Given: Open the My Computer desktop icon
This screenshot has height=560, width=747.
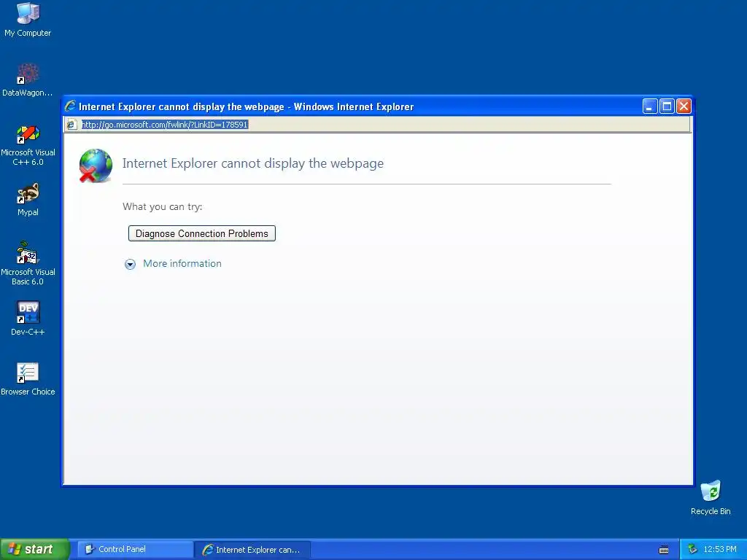Looking at the screenshot, I should pos(28,20).
